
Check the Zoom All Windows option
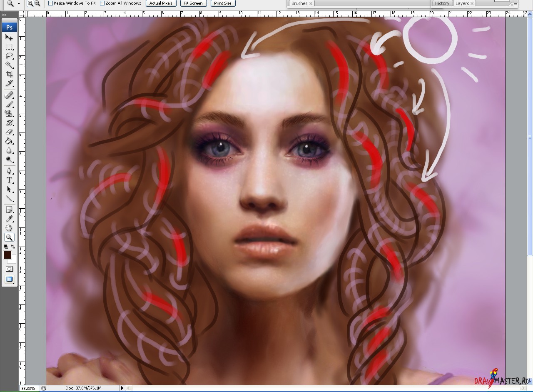pos(102,3)
